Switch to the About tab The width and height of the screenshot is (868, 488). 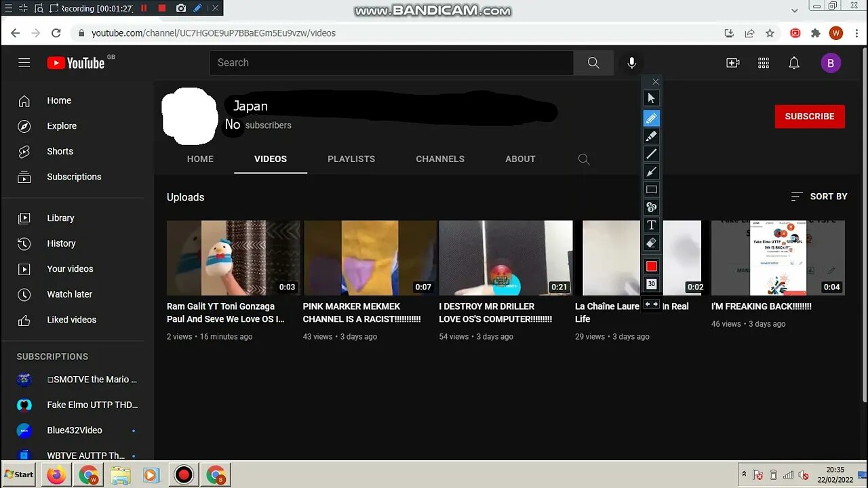pos(520,159)
